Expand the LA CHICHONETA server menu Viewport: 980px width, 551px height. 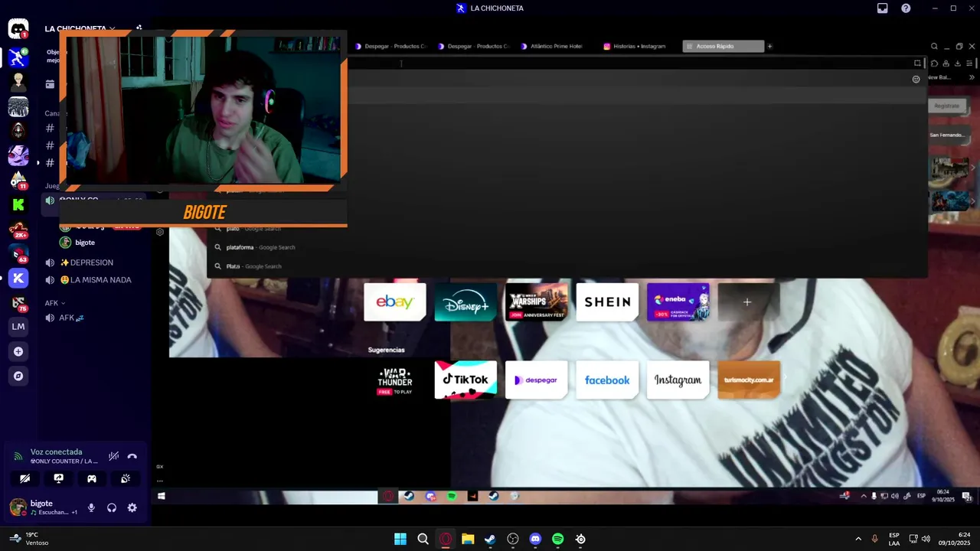click(80, 29)
